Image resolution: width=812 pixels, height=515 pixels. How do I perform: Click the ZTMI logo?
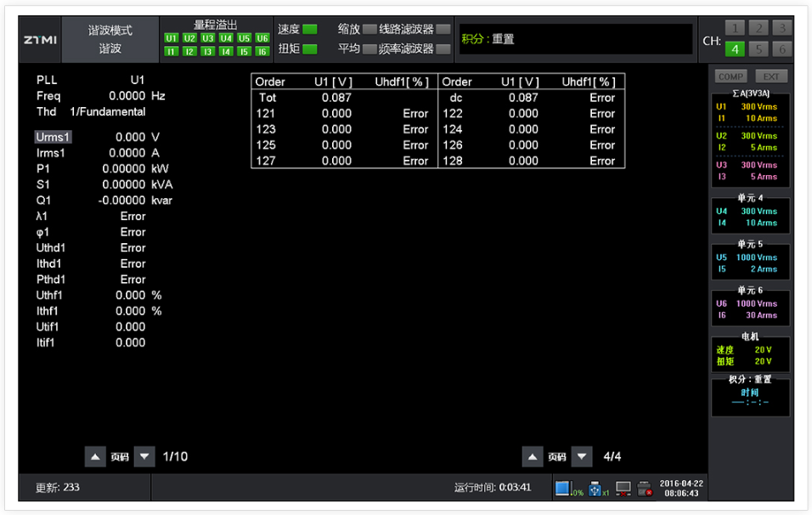click(40, 39)
